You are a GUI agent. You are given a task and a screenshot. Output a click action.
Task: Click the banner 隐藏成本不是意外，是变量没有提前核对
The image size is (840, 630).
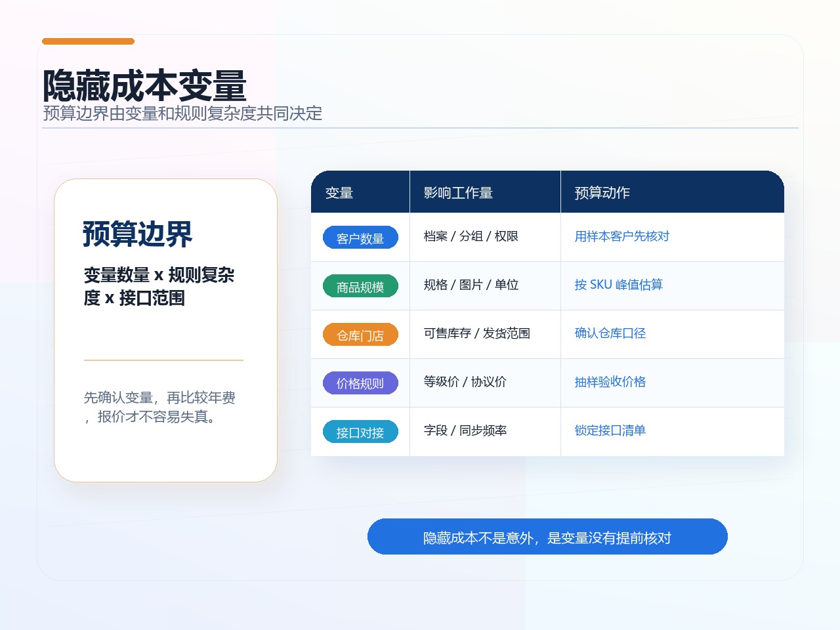click(547, 537)
